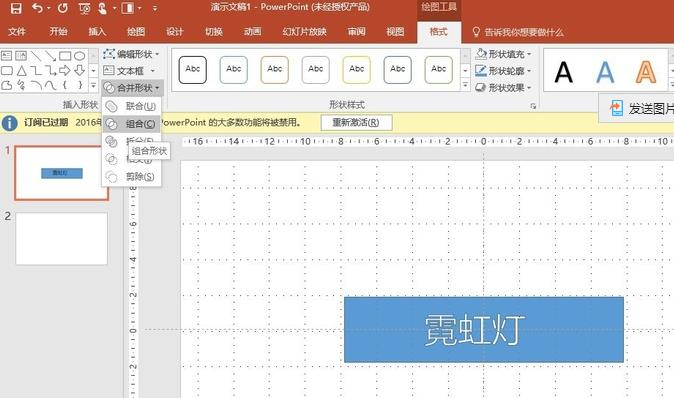Screen dimensions: 674x398
Task: Select the straight line shape
Action: [36, 56]
